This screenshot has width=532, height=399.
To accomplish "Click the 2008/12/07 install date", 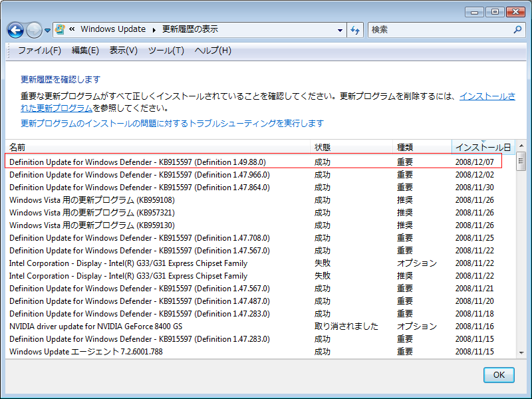I will [474, 162].
